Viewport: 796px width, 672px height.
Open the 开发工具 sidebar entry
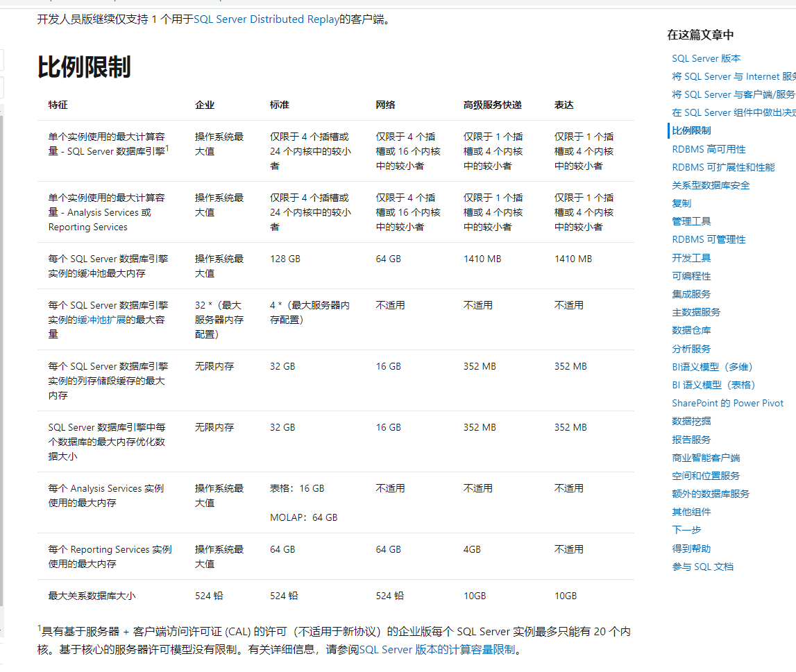[691, 258]
